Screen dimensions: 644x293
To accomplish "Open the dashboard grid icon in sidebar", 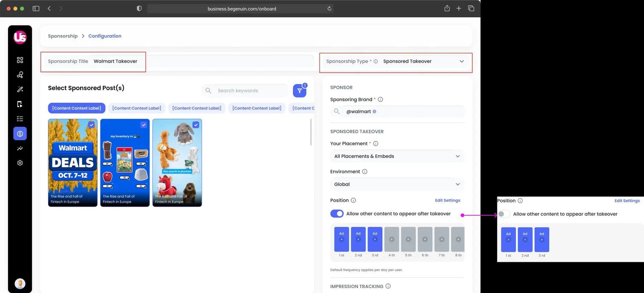I will click(20, 60).
